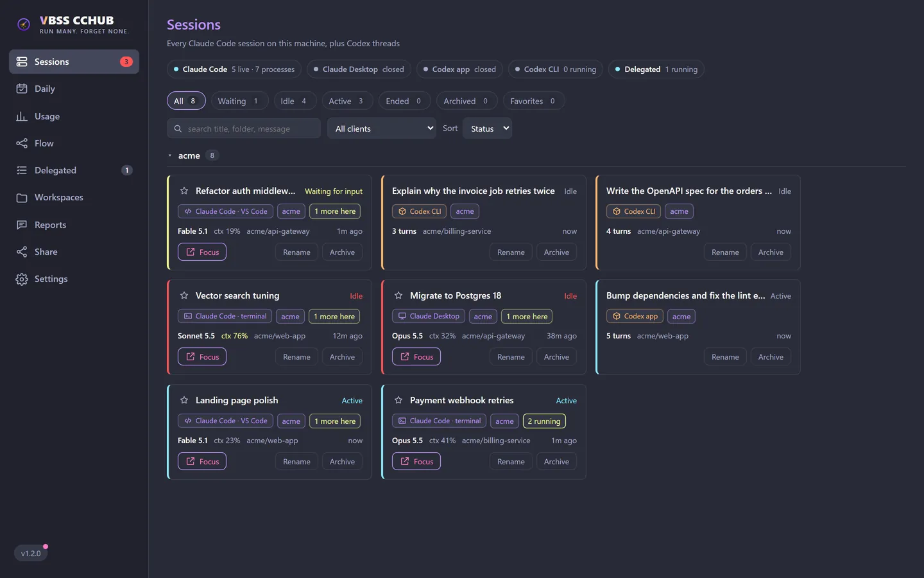Click the search magnifier icon

click(178, 128)
